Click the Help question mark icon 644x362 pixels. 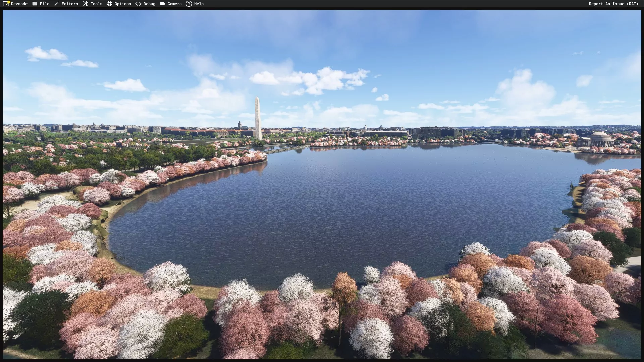(189, 4)
